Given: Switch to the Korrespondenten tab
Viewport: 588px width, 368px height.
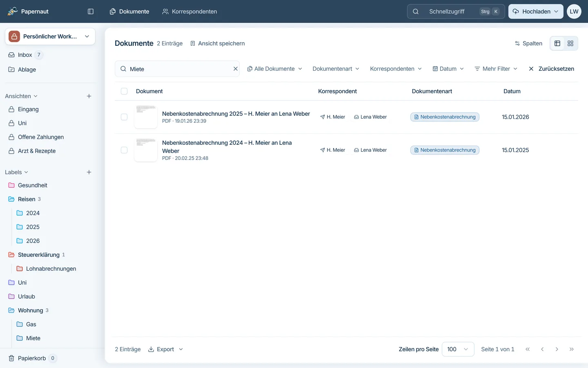Looking at the screenshot, I should pyautogui.click(x=189, y=11).
